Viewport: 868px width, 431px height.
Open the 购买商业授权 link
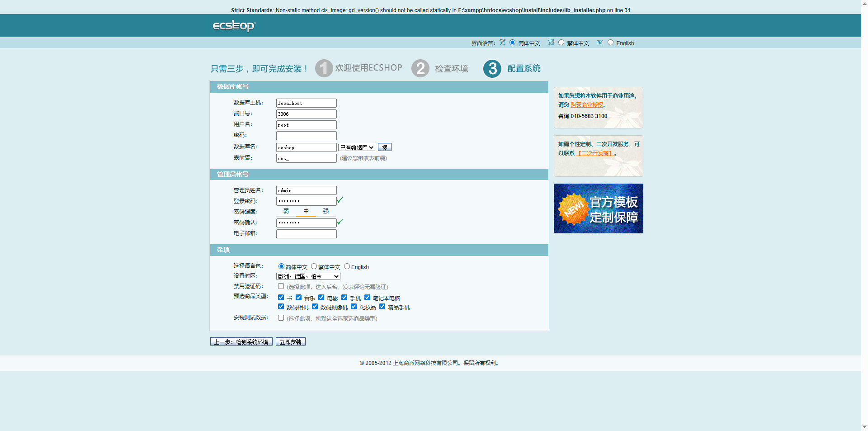coord(586,105)
